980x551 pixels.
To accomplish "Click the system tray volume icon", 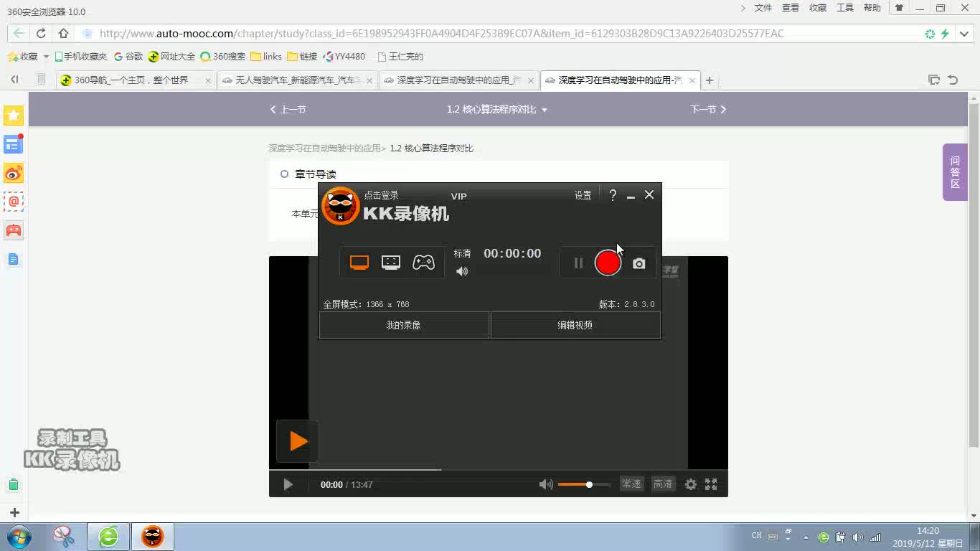I will pyautogui.click(x=857, y=537).
